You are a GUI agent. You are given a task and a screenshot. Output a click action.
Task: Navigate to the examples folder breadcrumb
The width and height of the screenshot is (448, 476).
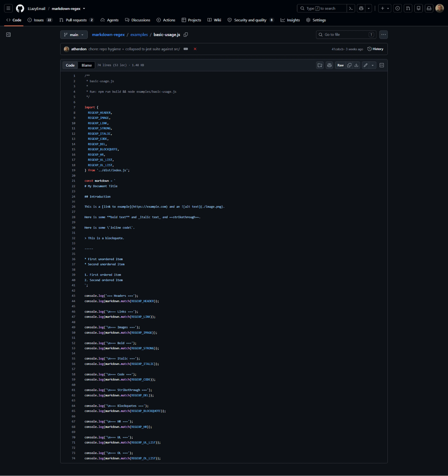point(139,35)
